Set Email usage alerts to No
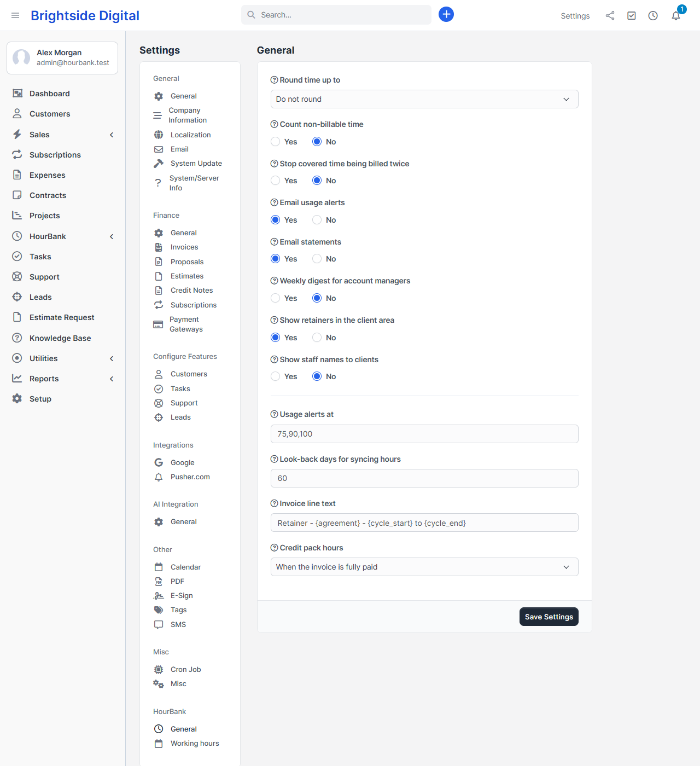700x766 pixels. pyautogui.click(x=317, y=220)
